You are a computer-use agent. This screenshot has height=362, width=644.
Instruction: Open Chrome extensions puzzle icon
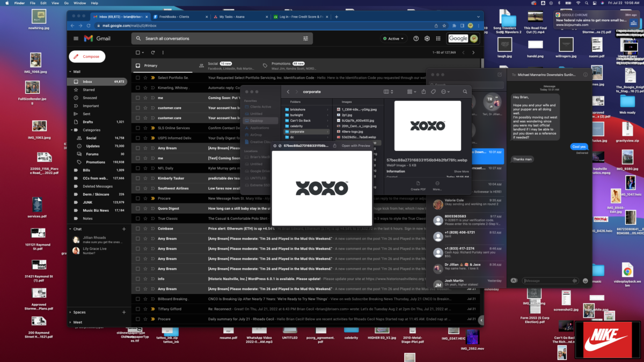(454, 25)
